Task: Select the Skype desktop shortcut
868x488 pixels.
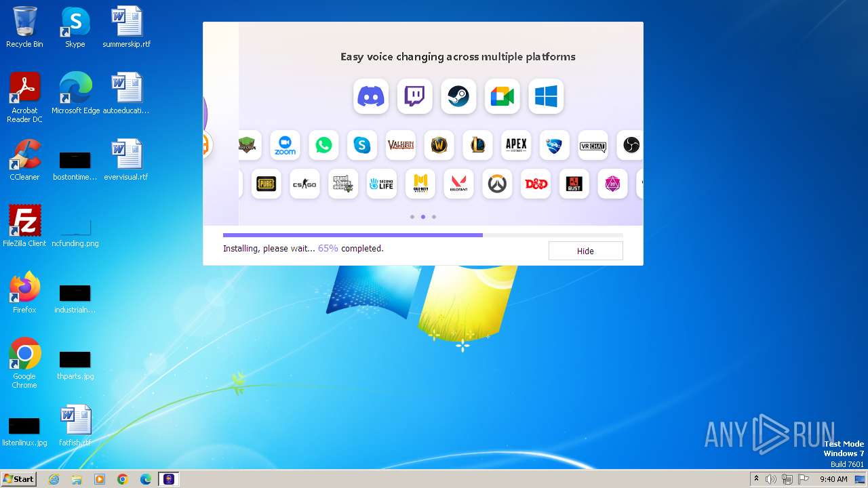Action: click(75, 27)
